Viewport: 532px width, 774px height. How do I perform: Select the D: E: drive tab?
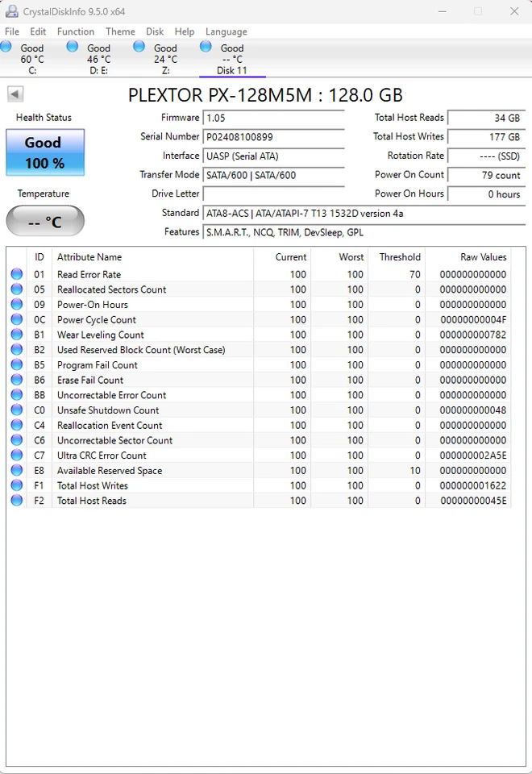[98, 59]
